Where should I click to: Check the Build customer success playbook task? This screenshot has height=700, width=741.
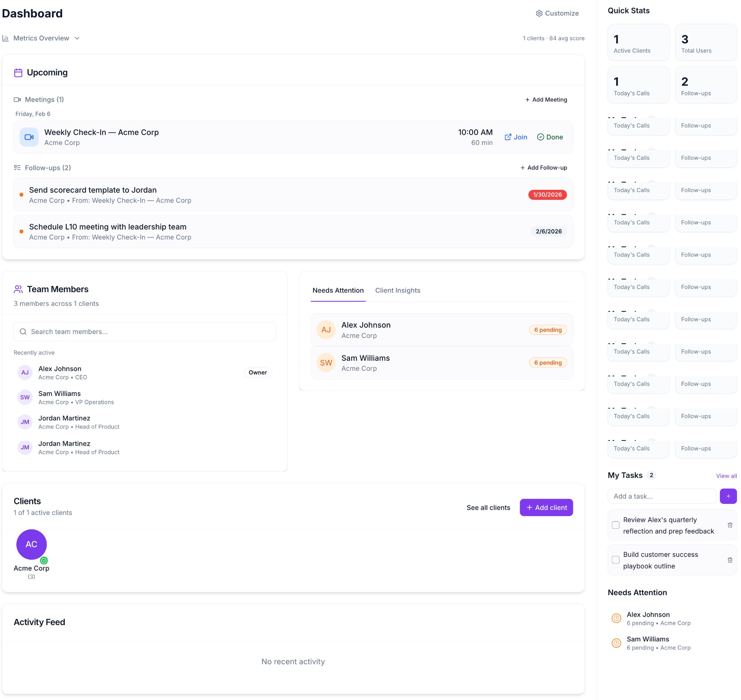coord(615,560)
